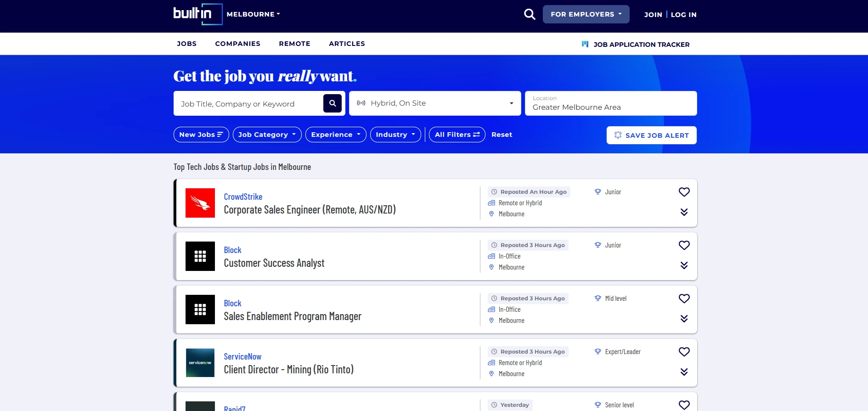The height and width of the screenshot is (411, 868).
Task: Click the Expert/Leader level label
Action: (623, 352)
